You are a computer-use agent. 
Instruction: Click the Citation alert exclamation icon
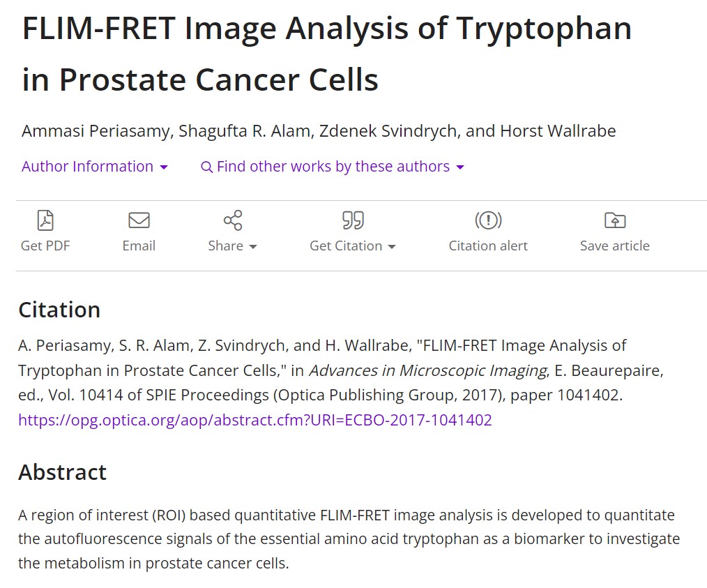point(488,221)
